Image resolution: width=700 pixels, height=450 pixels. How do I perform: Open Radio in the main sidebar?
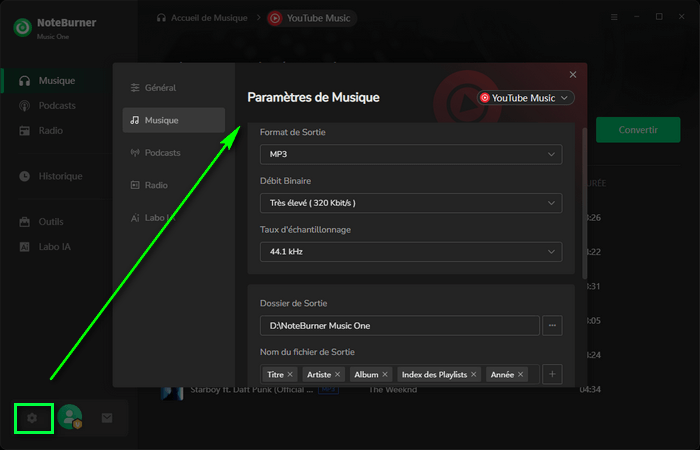tap(41, 131)
